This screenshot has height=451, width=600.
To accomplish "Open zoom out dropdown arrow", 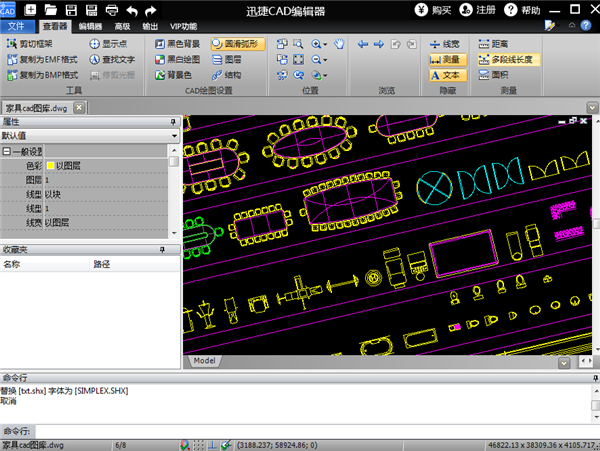I will tap(325, 60).
